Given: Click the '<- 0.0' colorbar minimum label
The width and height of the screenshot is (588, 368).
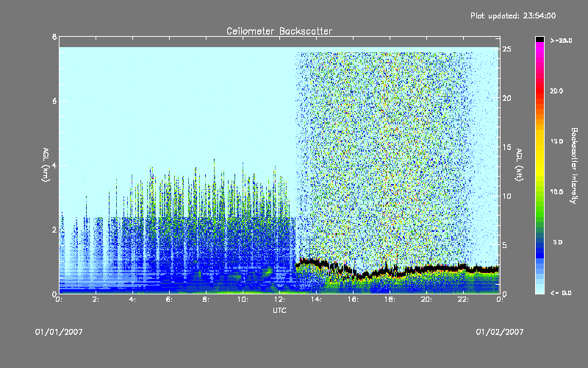Looking at the screenshot, I should pos(561,293).
